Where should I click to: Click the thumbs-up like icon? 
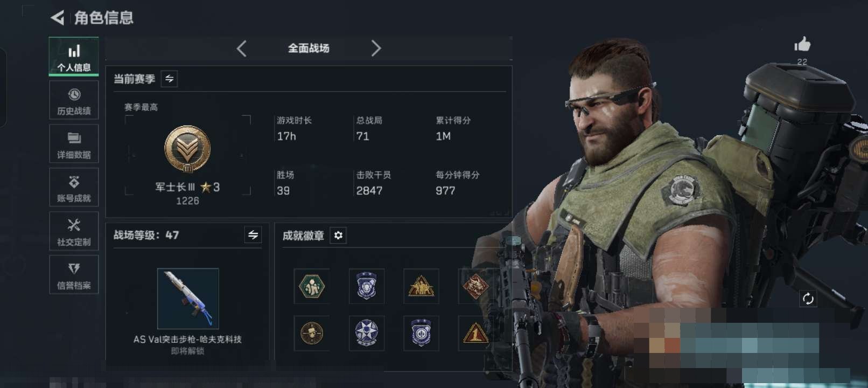(802, 44)
